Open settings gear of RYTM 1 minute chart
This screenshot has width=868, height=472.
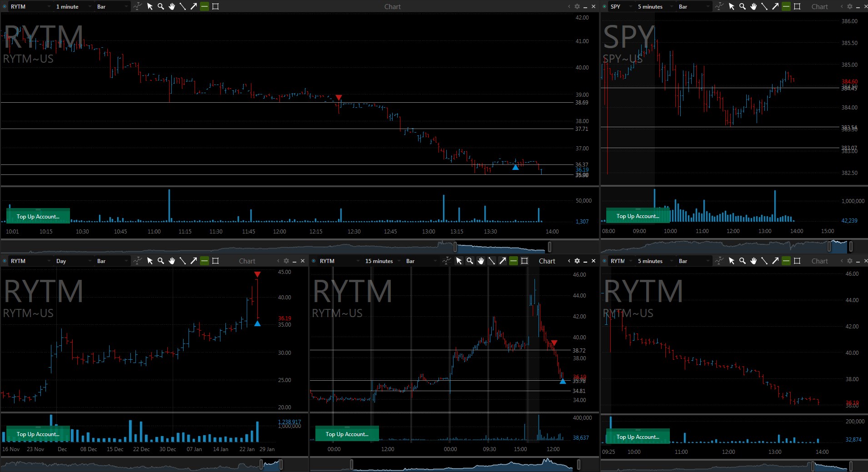click(577, 6)
